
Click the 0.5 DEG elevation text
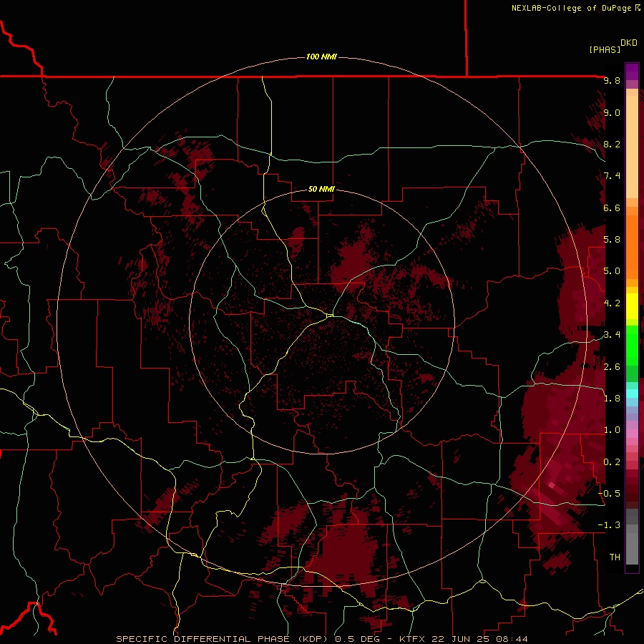click(359, 639)
